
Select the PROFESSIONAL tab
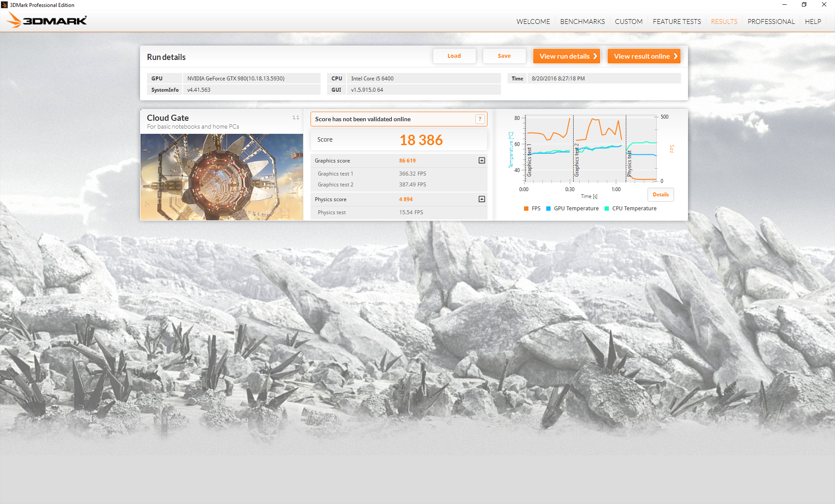point(771,22)
